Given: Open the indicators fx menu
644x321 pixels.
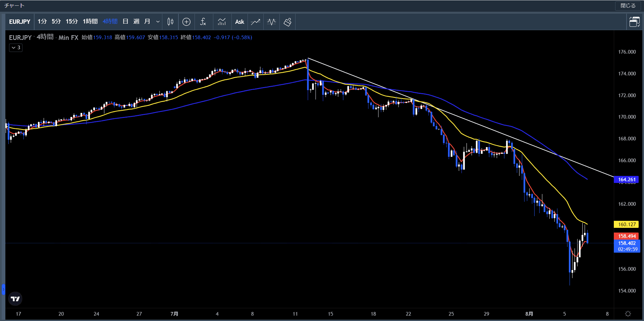Looking at the screenshot, I should coord(203,22).
